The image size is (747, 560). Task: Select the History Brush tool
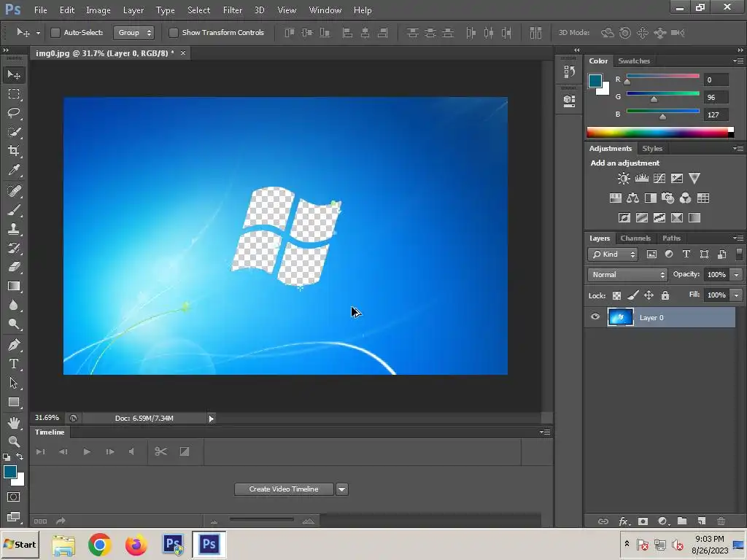14,248
